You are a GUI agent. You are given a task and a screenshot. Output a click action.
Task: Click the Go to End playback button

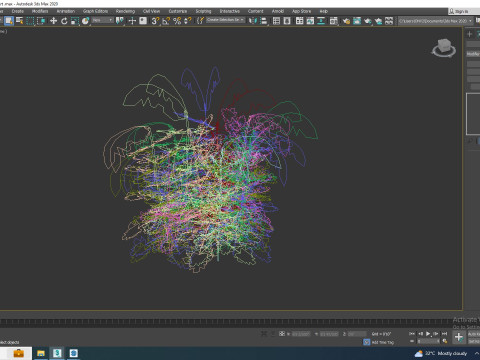444,333
